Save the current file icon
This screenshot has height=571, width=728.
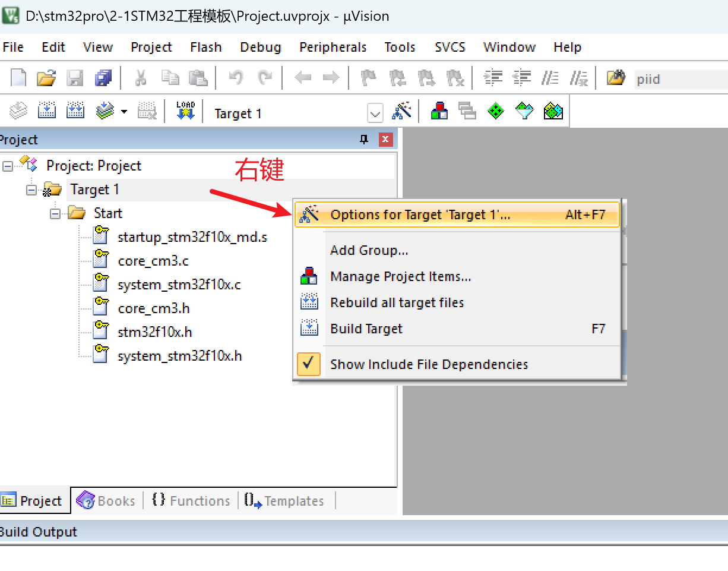[75, 78]
